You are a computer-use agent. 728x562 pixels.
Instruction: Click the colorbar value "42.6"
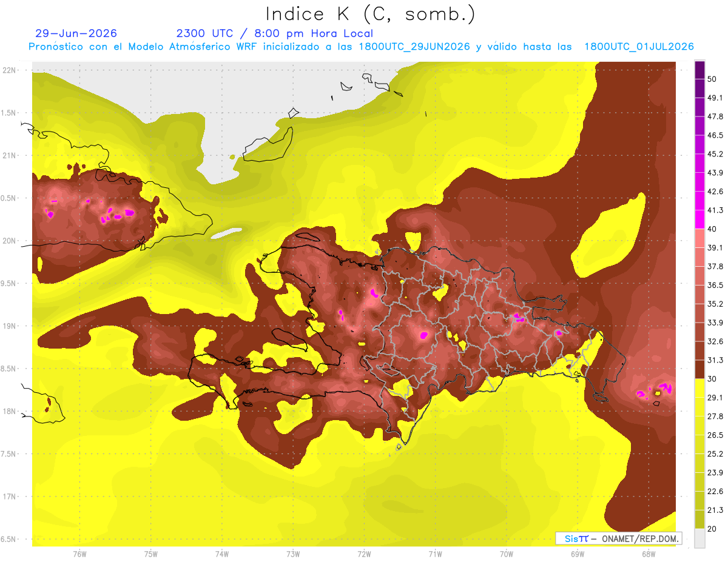click(x=715, y=192)
